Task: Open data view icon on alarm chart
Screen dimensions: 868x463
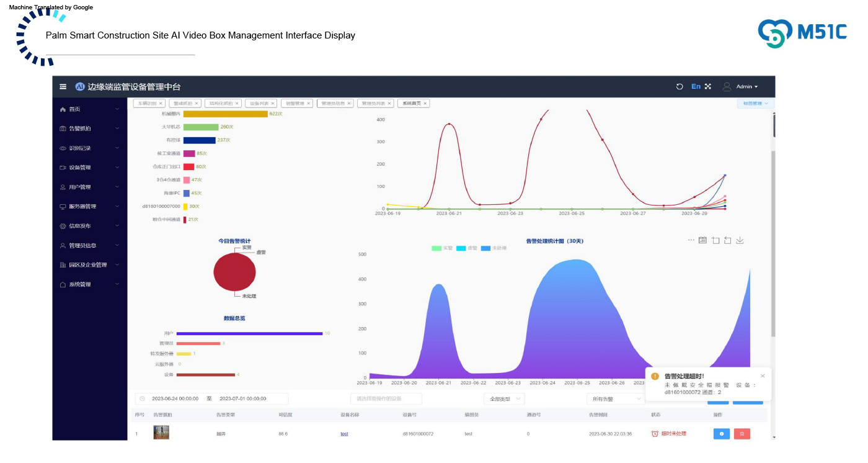Action: [x=702, y=241]
